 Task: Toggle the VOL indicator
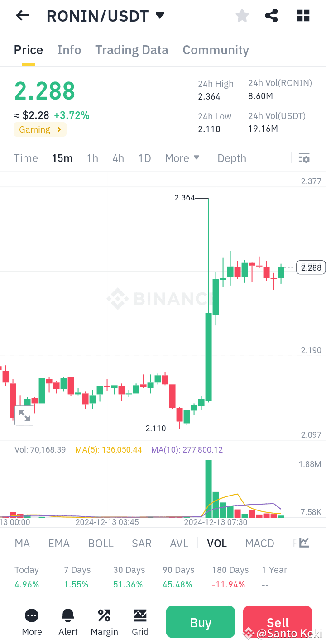(217, 543)
